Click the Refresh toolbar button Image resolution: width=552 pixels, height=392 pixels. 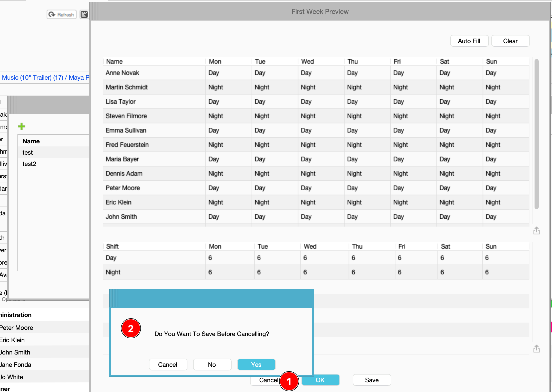(x=62, y=15)
